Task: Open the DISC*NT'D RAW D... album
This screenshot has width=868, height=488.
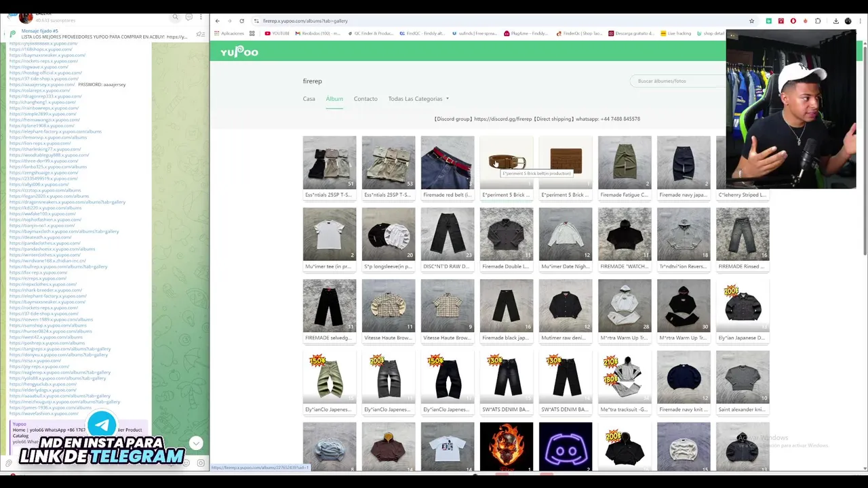Action: coord(447,239)
